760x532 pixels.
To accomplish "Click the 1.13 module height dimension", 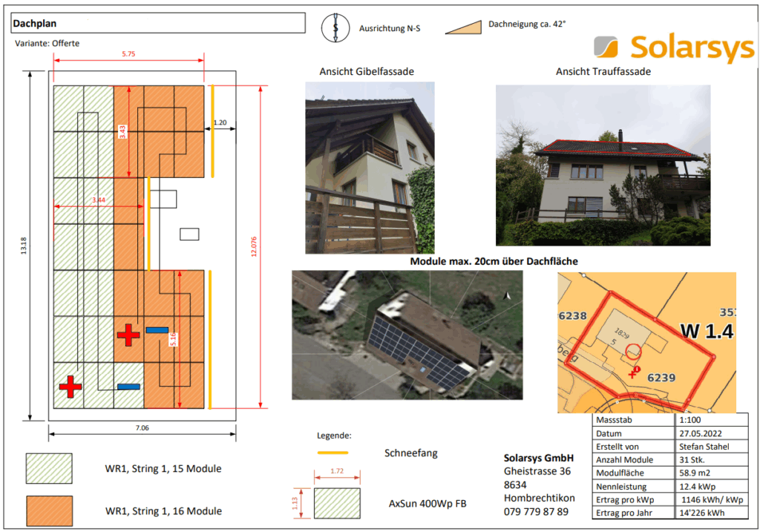I will [295, 503].
